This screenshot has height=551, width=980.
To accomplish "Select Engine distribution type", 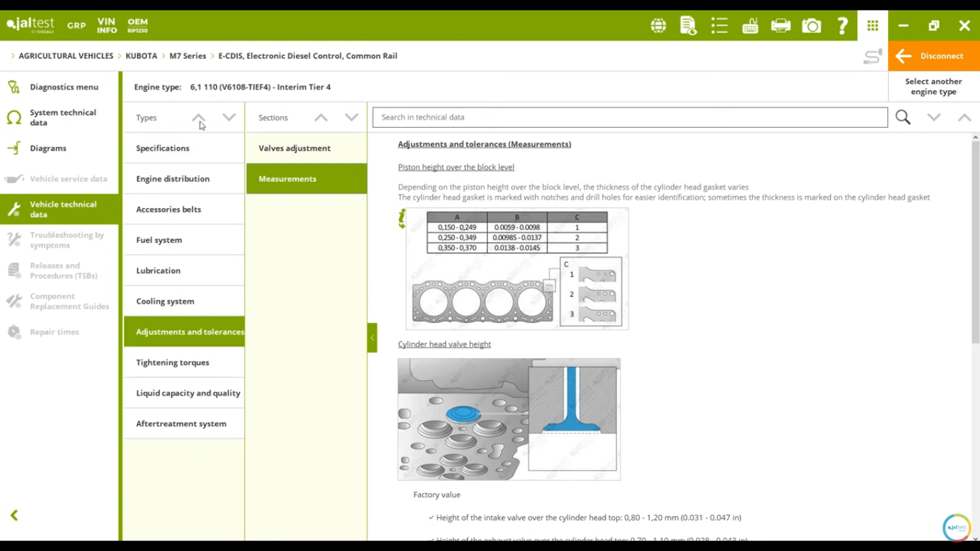I will [184, 179].
